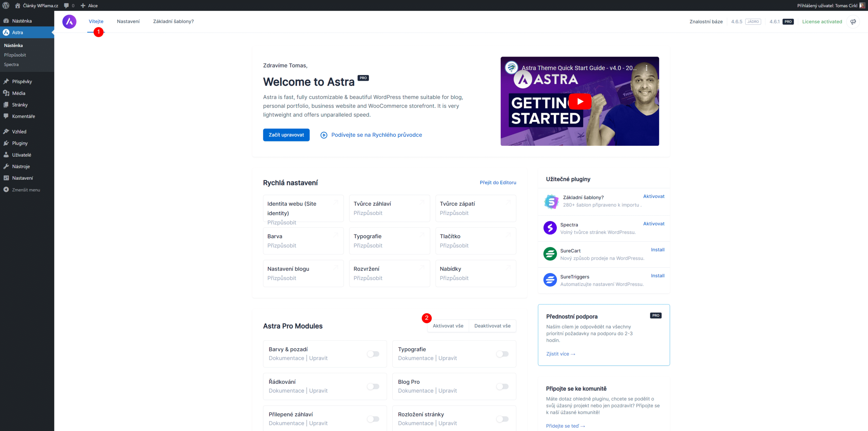Viewport: 868px width, 431px height.
Task: Switch to the Vítejte tab
Action: [96, 21]
